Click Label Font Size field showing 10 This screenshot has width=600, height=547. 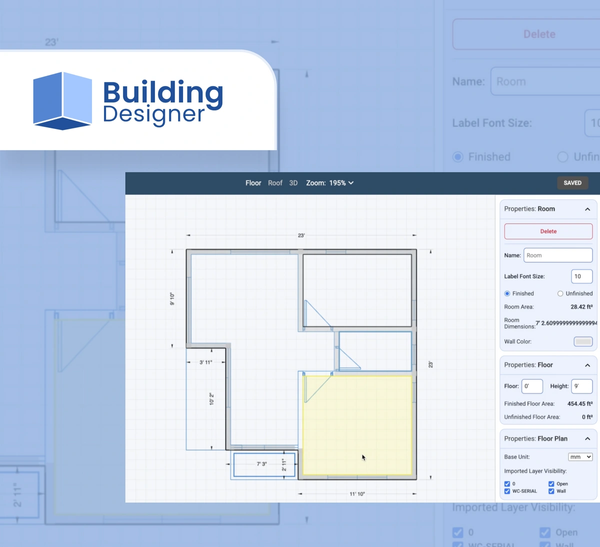[x=582, y=276]
